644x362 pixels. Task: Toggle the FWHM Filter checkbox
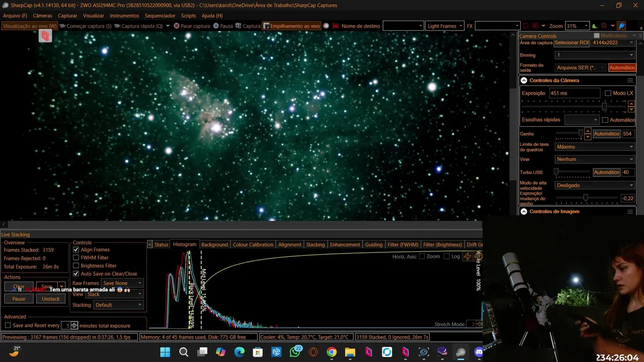click(x=76, y=258)
